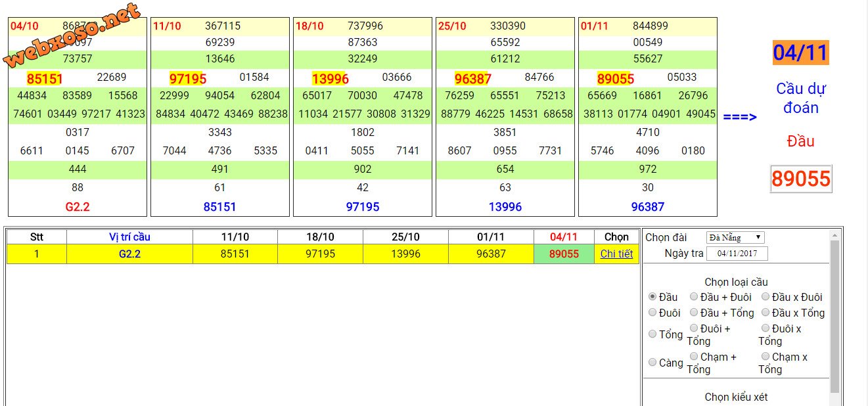The height and width of the screenshot is (406, 868).
Task: Click the Vị trí cầu column header
Action: [129, 237]
